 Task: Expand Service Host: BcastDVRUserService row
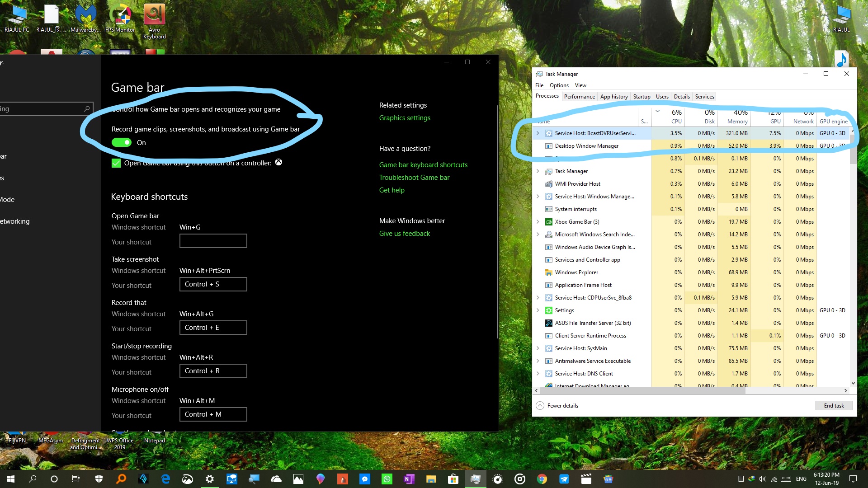pyautogui.click(x=538, y=133)
